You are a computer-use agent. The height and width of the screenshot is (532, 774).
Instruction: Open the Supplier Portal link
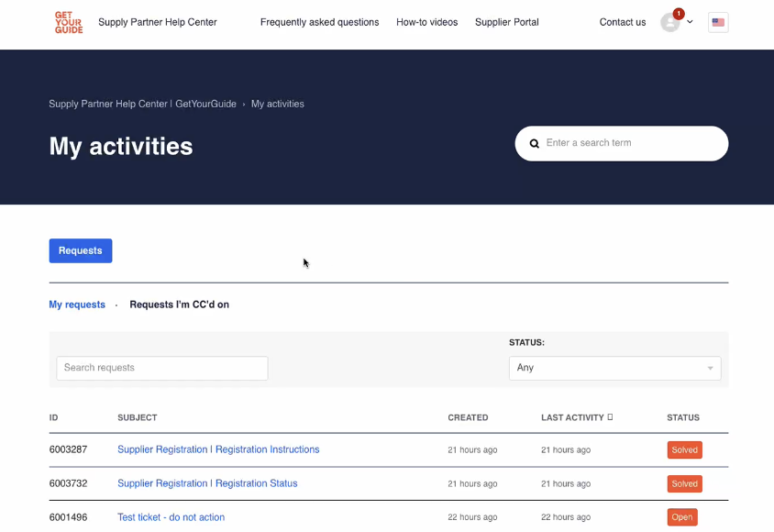(x=506, y=22)
